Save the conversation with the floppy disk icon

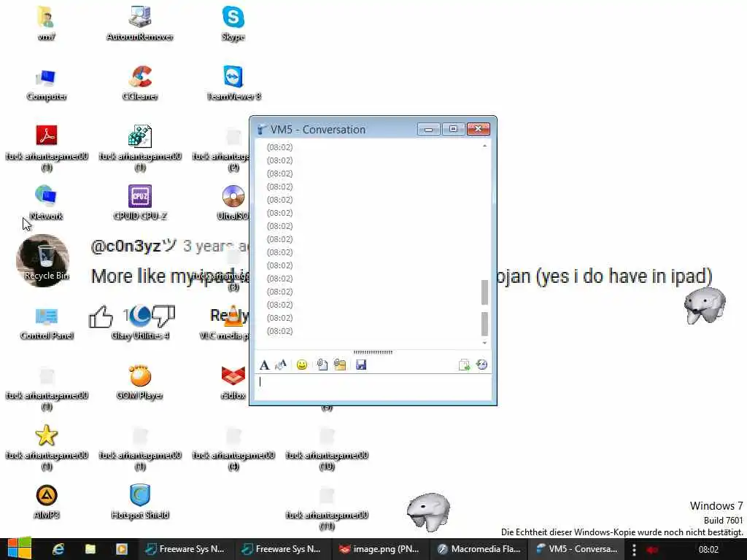(360, 365)
